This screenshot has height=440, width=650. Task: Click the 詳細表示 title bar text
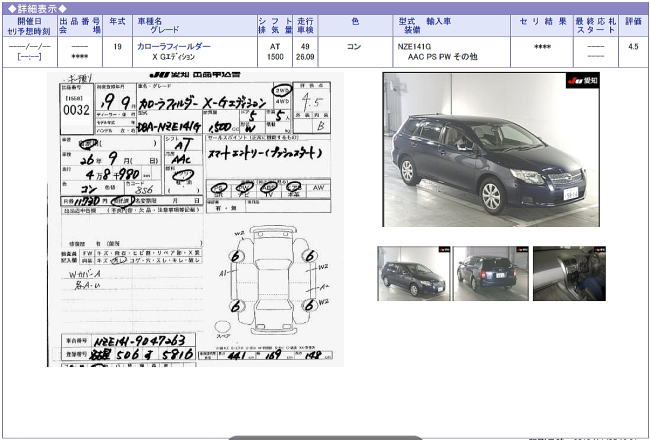[x=37, y=8]
